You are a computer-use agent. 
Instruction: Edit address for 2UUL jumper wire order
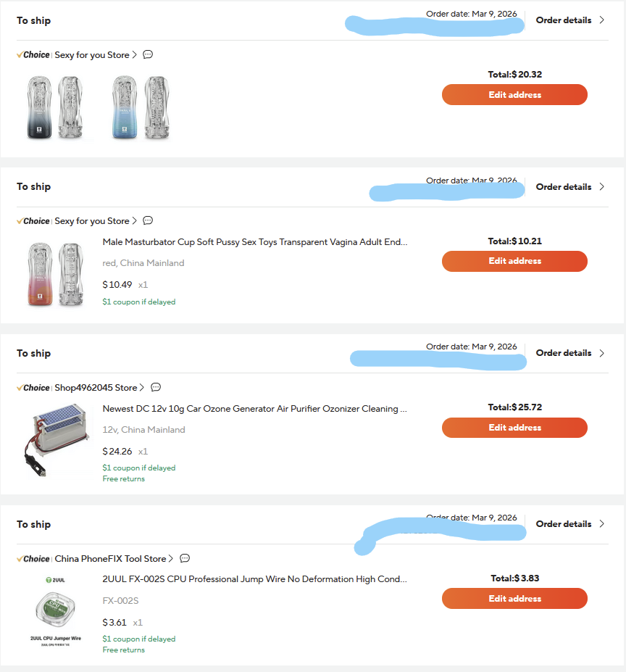click(514, 599)
